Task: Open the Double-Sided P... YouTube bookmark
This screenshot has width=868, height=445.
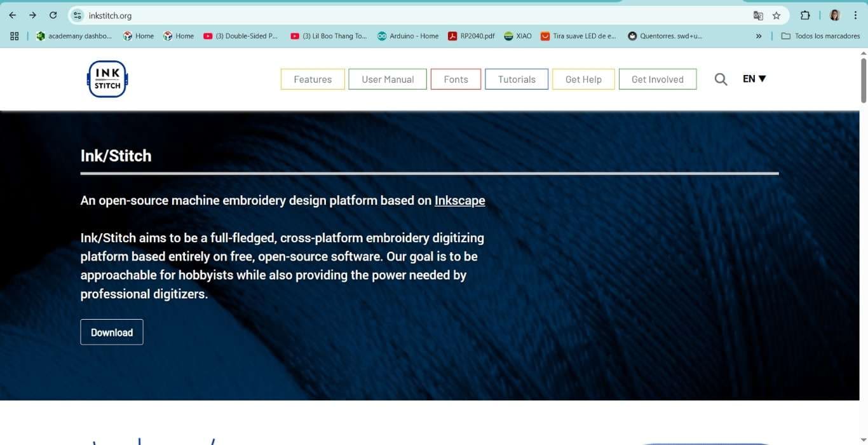Action: [241, 36]
